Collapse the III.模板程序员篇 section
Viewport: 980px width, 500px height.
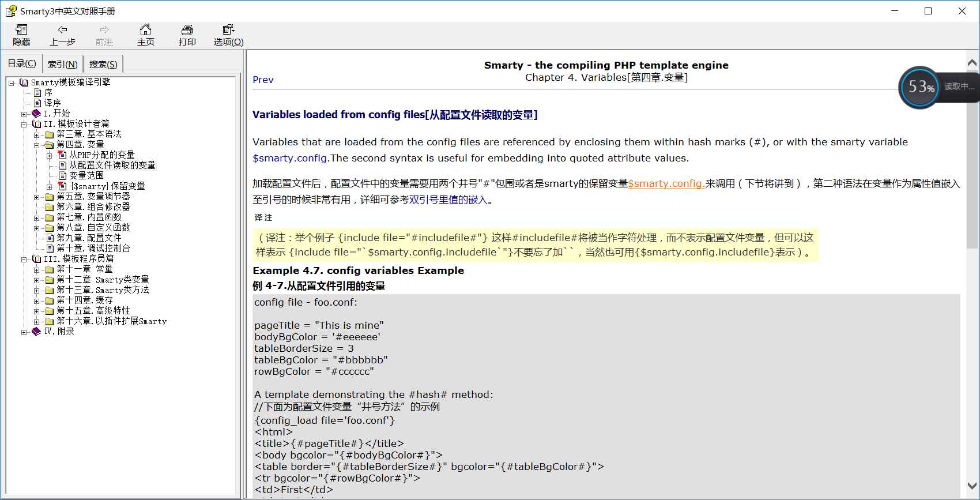pos(24,260)
